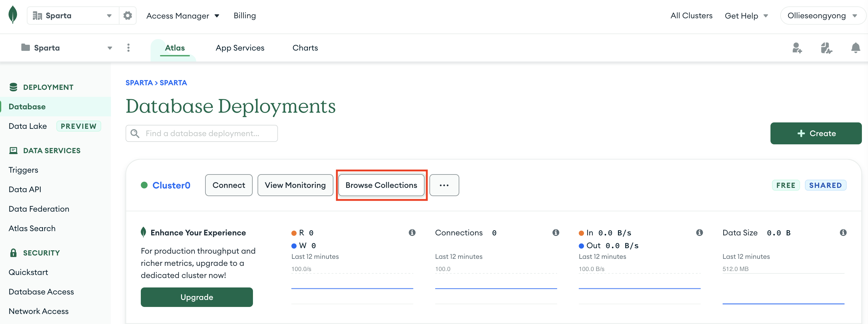Open Security Quickstart
Image resolution: width=868 pixels, height=324 pixels.
28,272
